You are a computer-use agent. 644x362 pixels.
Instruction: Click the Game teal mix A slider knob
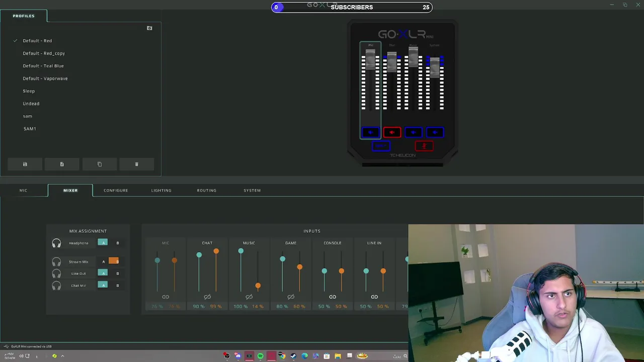(x=282, y=259)
